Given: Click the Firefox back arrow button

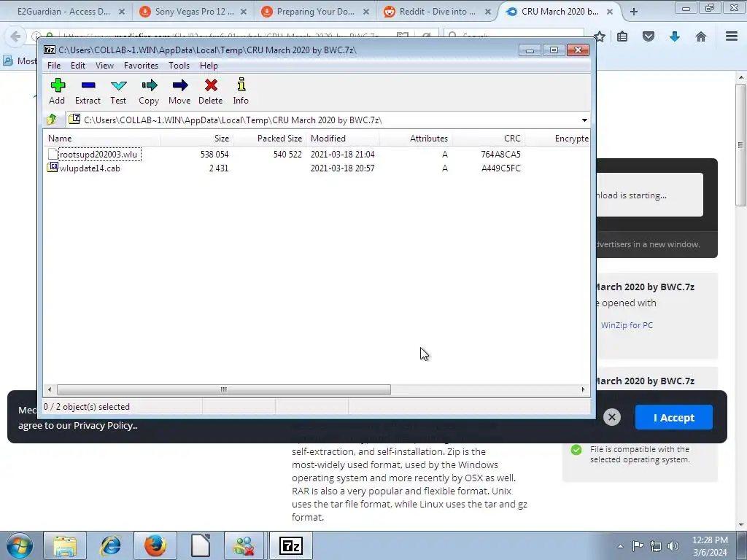Looking at the screenshot, I should pos(15,36).
